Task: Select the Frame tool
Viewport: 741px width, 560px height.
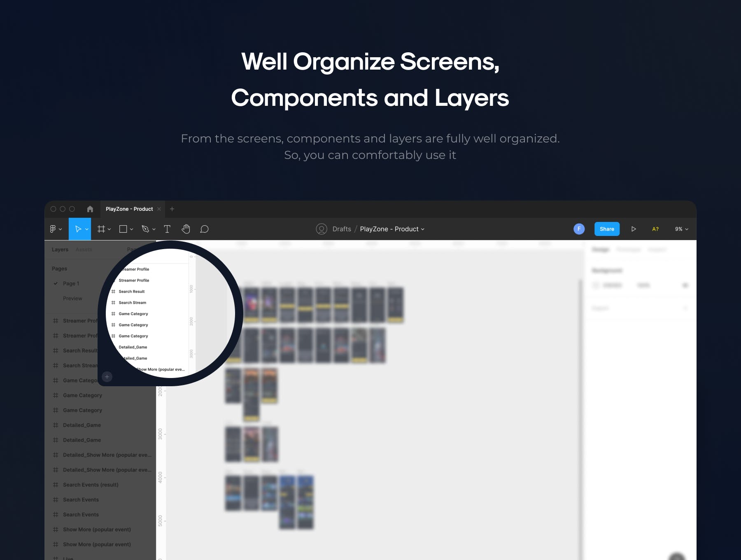Action: [x=101, y=229]
